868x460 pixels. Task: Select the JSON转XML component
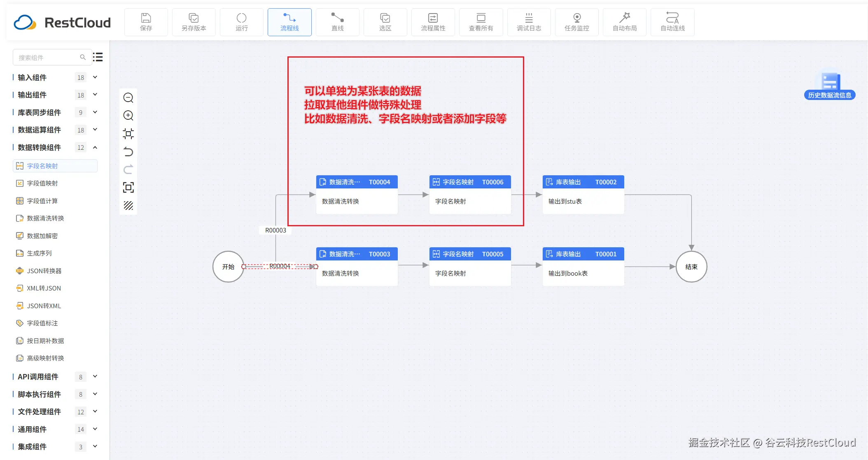coord(55,306)
